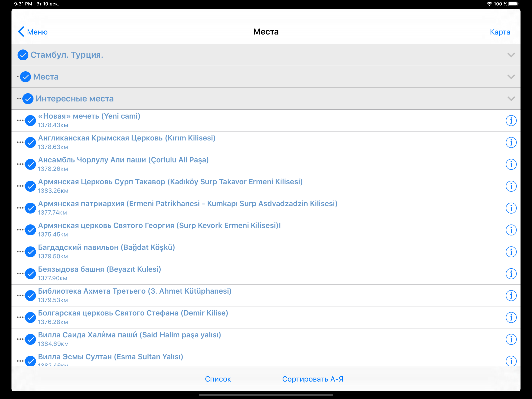Open info for Вилла Эсмы Султан
Image resolution: width=532 pixels, height=399 pixels.
[x=511, y=361]
